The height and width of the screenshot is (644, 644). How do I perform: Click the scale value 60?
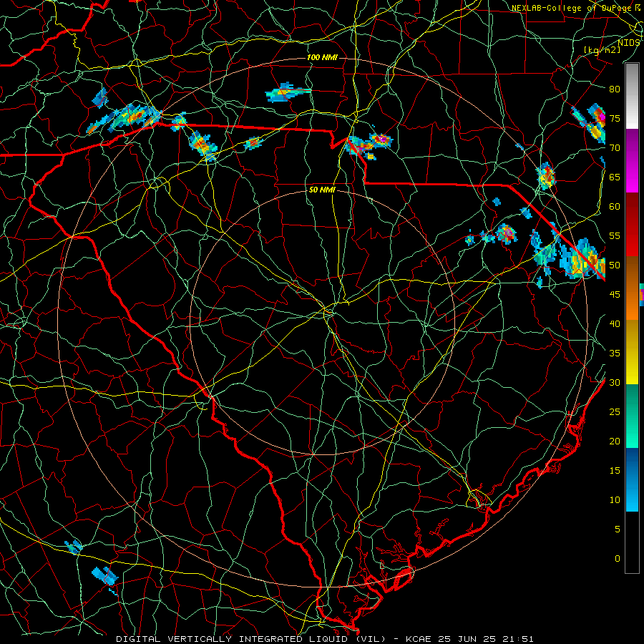(615, 207)
